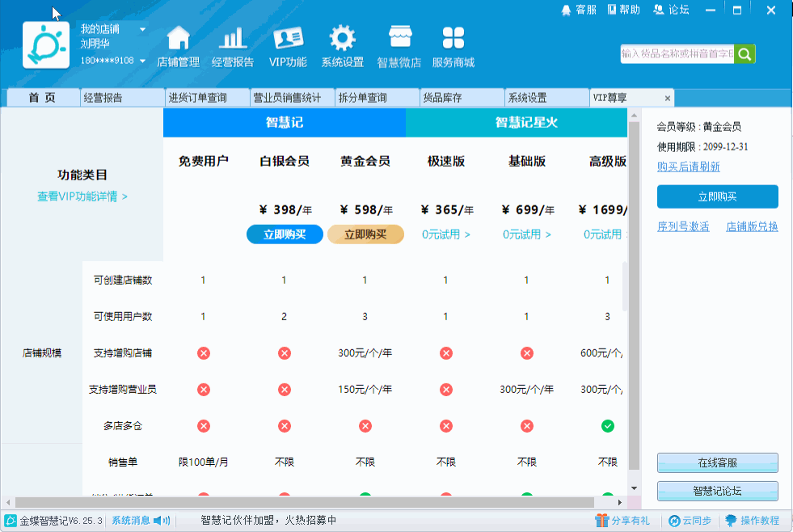Click the 金蝶智慧记 icon in status bar
Image resolution: width=793 pixels, height=532 pixels.
pos(11,521)
